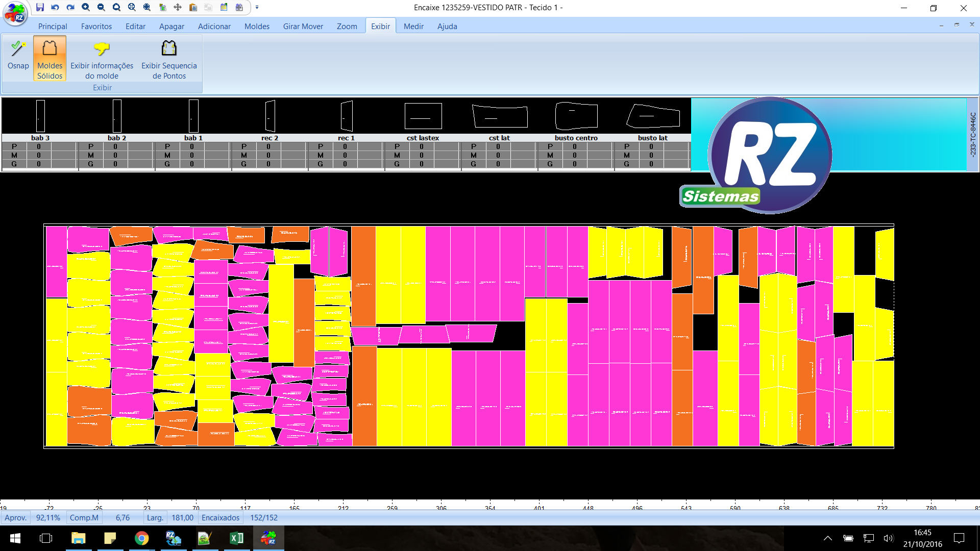Open Google Chrome from taskbar

[141, 538]
